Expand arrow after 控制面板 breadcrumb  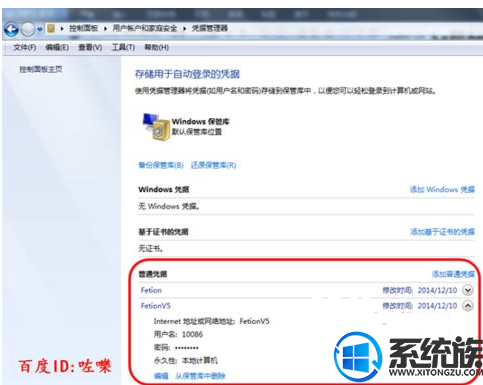(105, 29)
